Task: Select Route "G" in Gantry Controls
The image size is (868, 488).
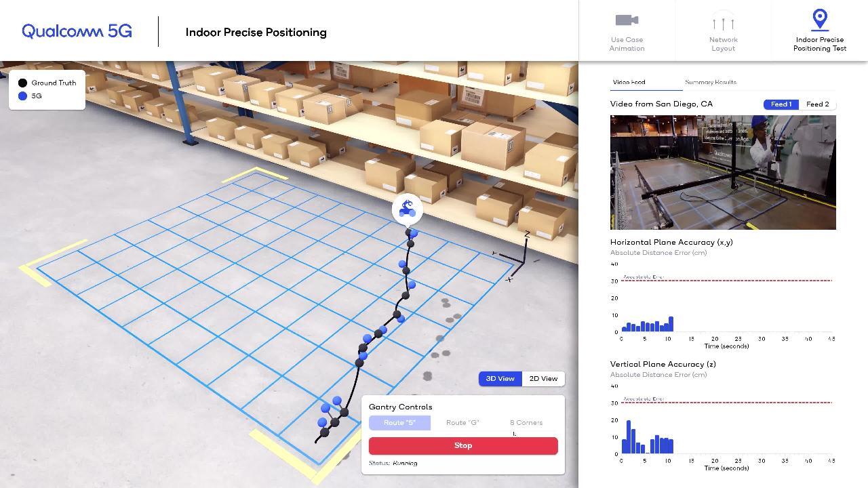Action: pos(462,422)
